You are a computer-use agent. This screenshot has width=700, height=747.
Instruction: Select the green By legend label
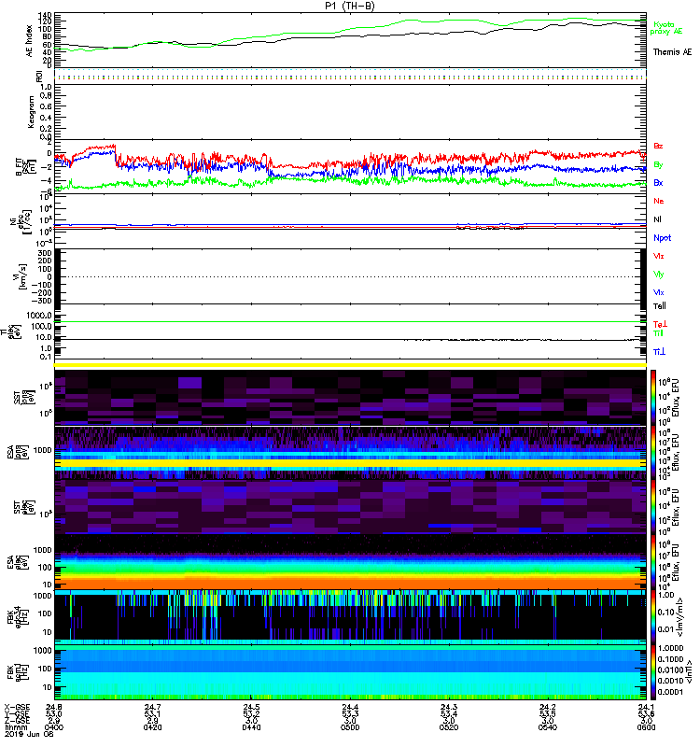(x=658, y=165)
